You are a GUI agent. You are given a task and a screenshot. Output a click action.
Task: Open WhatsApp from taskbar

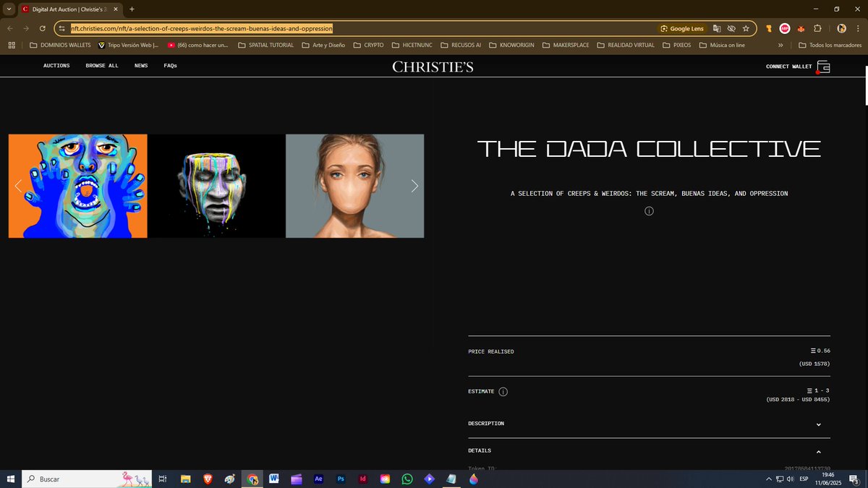[x=407, y=479]
